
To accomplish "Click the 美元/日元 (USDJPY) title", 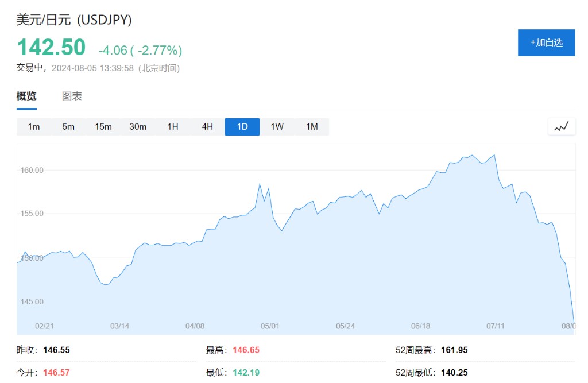I will pyautogui.click(x=74, y=20).
